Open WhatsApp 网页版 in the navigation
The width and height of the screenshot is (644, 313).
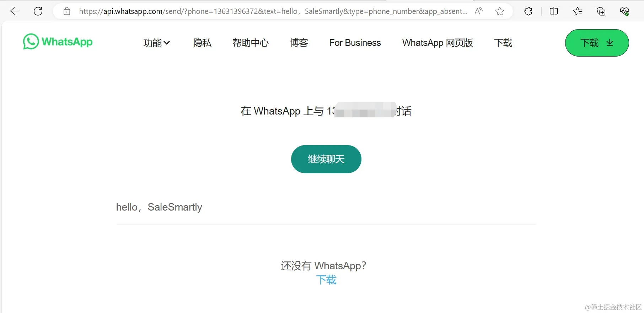coord(438,43)
